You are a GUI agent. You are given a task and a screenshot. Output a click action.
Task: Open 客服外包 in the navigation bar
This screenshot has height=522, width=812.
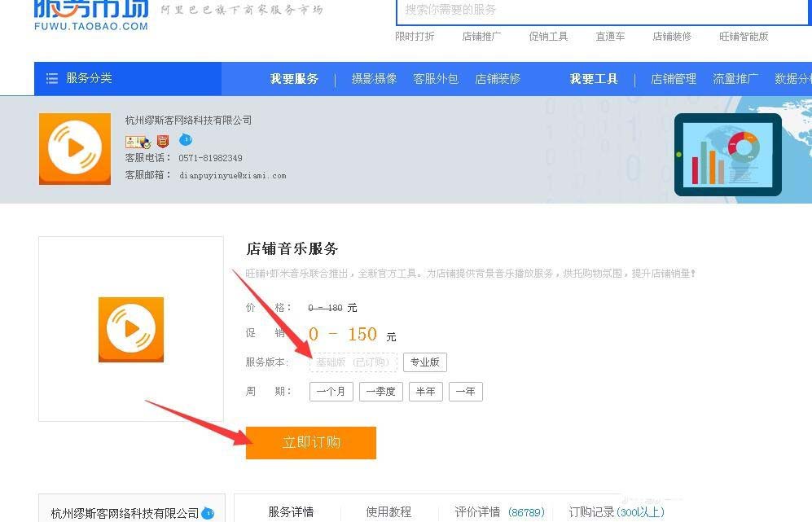click(x=436, y=79)
